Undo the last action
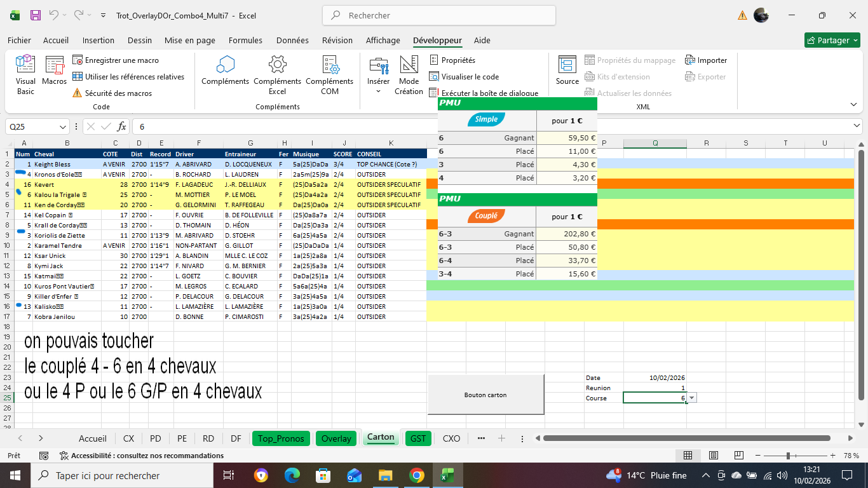The width and height of the screenshot is (868, 488). click(x=54, y=15)
